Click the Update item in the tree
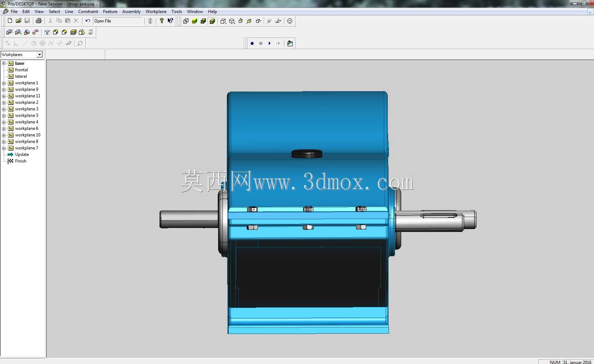 [22, 155]
